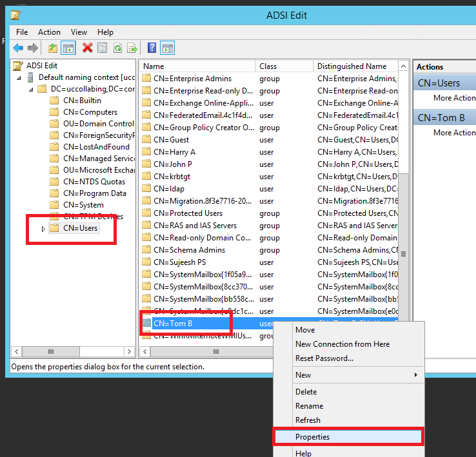The height and width of the screenshot is (457, 476).
Task: Collapse the DC=uccollabing domain node
Action: coord(31,90)
